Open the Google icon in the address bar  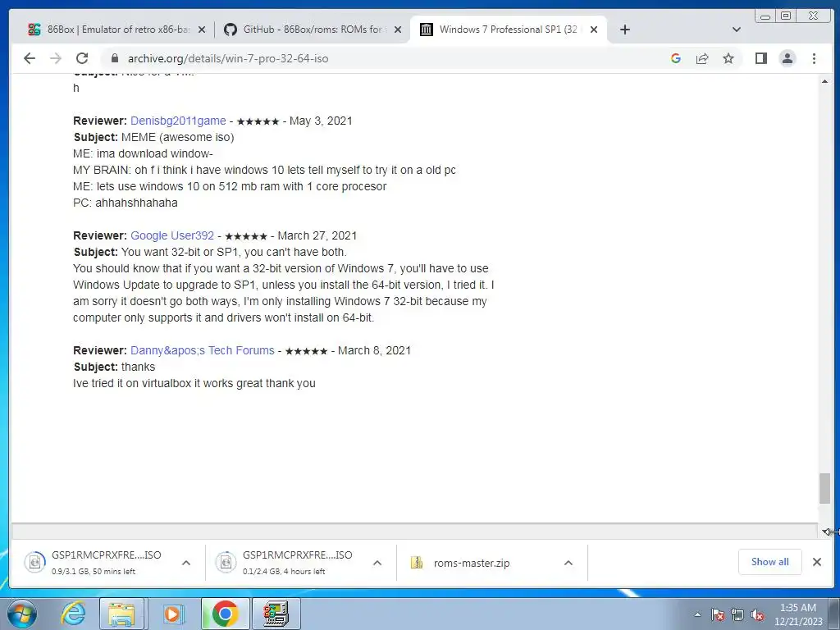tap(676, 58)
